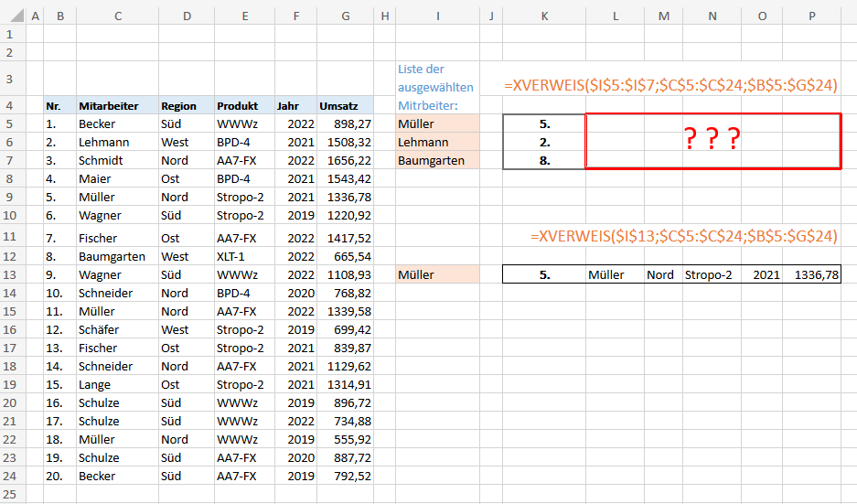Click the XVERWEIS formula text with $I$13

(684, 236)
